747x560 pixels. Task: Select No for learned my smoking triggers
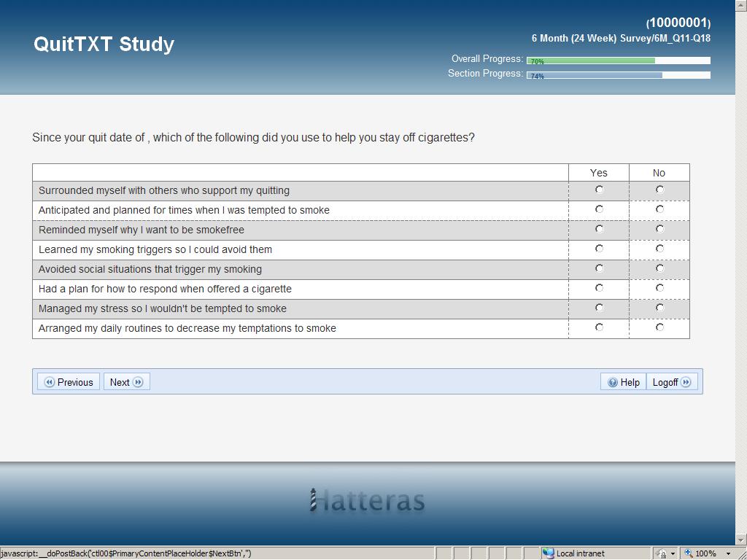point(659,249)
